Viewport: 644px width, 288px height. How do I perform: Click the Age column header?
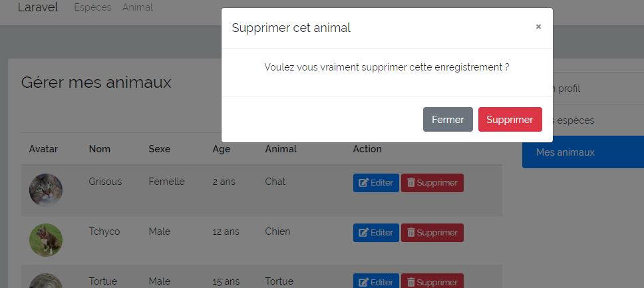click(x=222, y=149)
